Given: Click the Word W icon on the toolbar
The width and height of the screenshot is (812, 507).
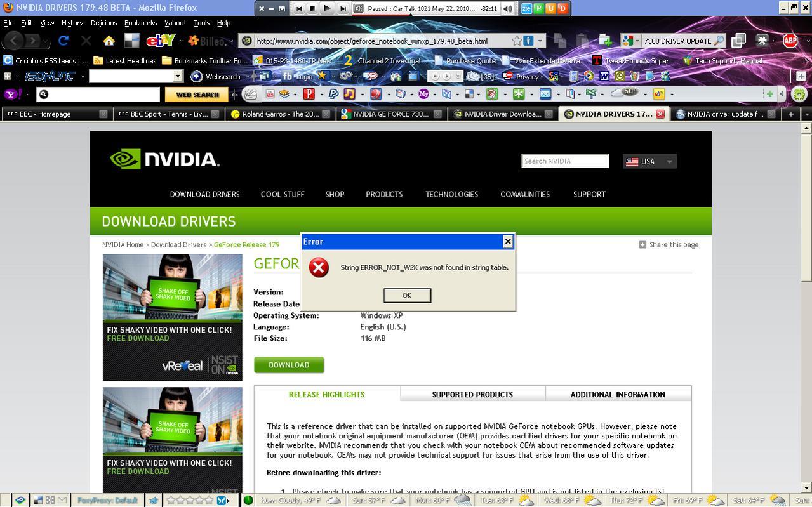Looking at the screenshot, I should tap(604, 76).
